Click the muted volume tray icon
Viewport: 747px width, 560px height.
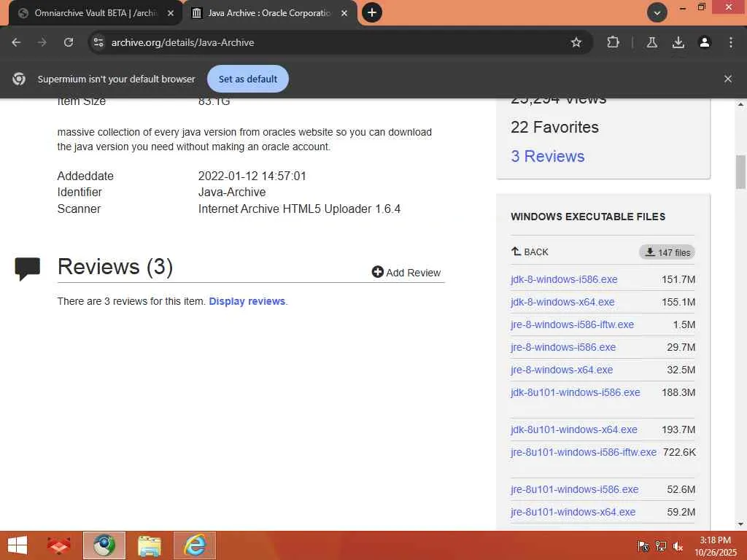point(678,546)
